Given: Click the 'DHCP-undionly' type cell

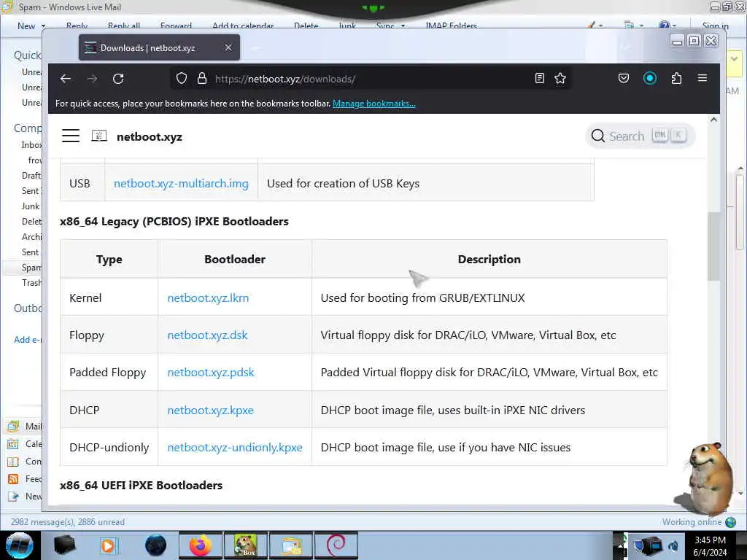Looking at the screenshot, I should (109, 448).
